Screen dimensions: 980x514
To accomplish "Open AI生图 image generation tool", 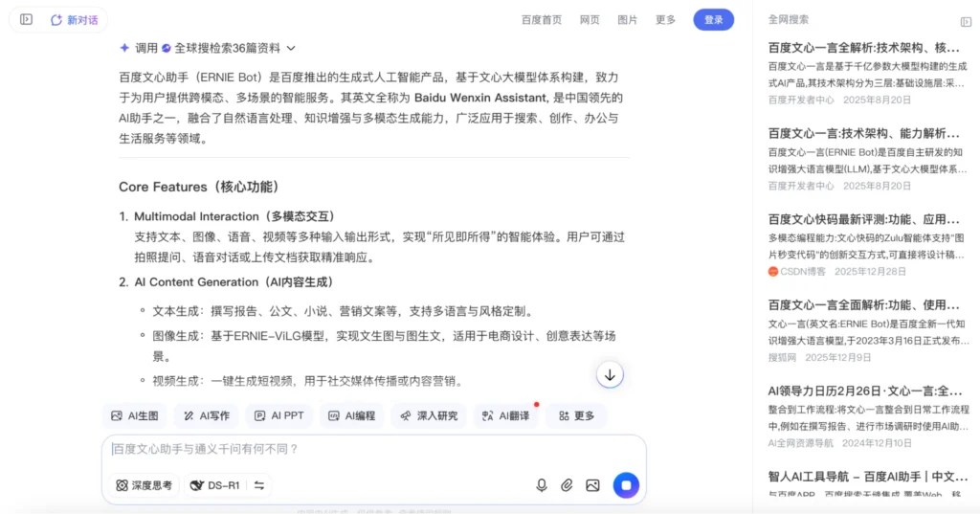I will pyautogui.click(x=134, y=415).
